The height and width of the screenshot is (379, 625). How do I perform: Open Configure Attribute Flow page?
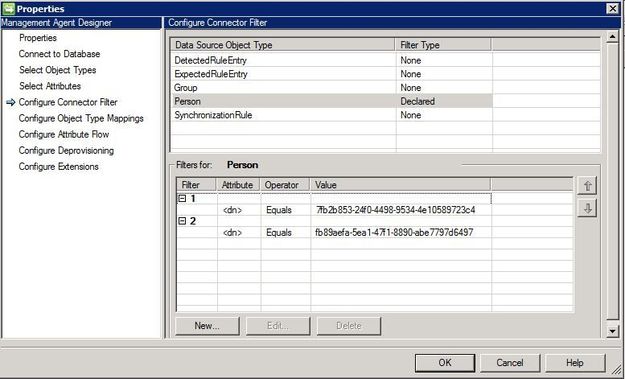pos(64,135)
